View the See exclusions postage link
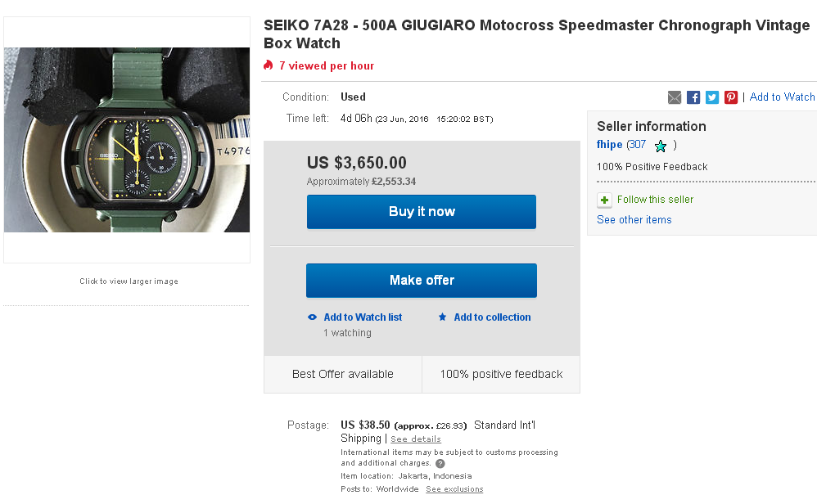Screen dimensions: 817x504 tap(454, 489)
